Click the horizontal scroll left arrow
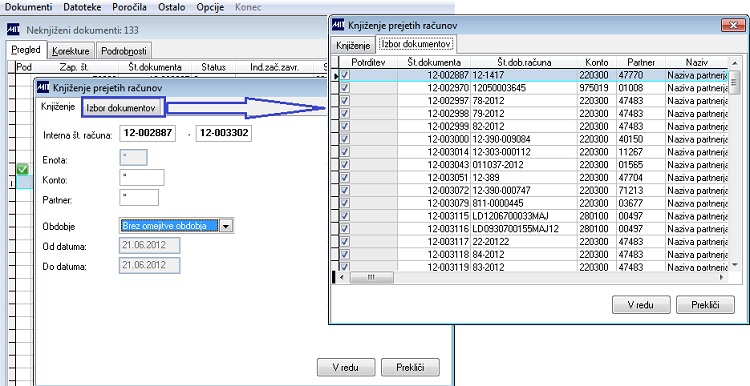This screenshot has height=386, width=750. [x=342, y=277]
